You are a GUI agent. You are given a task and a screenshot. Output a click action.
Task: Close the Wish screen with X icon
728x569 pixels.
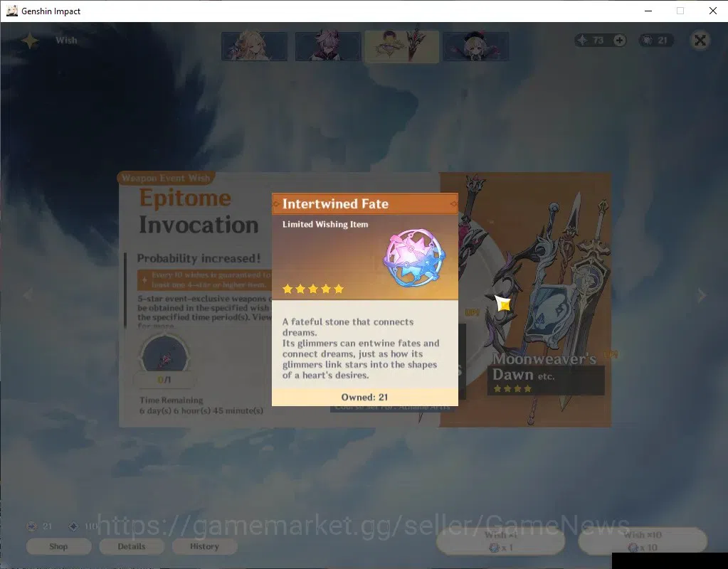coord(700,41)
